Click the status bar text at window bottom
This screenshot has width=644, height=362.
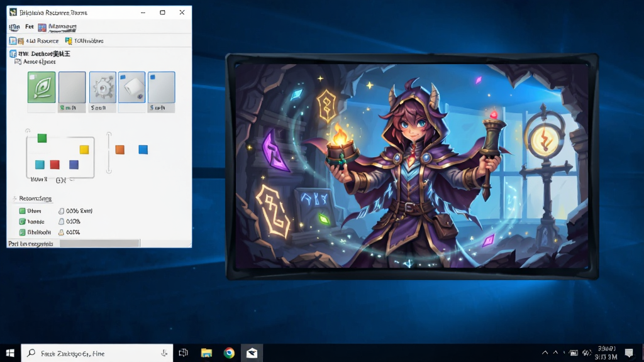pos(31,244)
